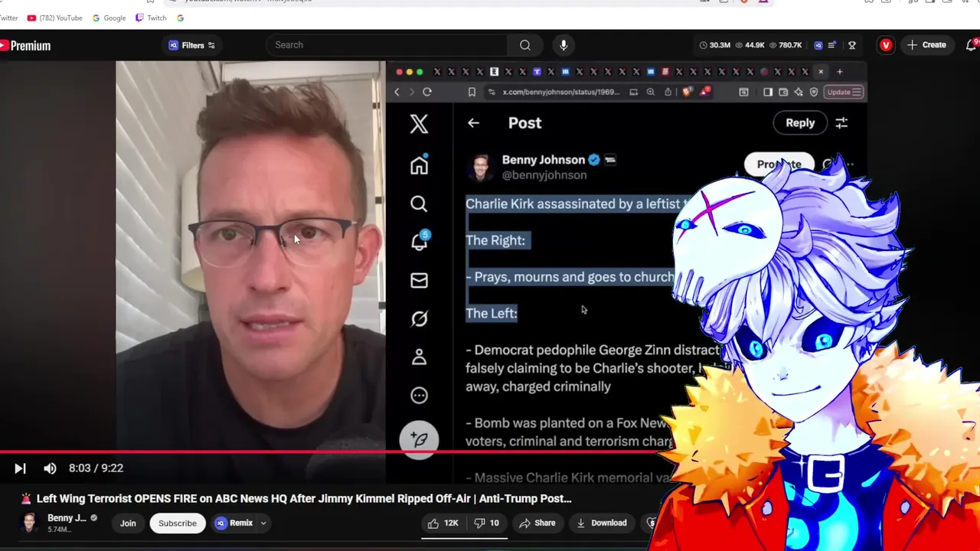Go to YouTube Premium home logo

point(25,46)
